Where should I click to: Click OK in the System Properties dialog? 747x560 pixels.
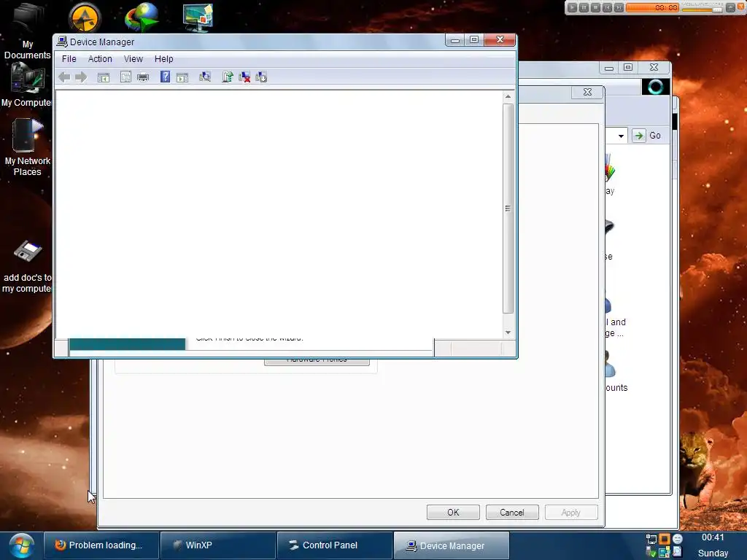453,513
